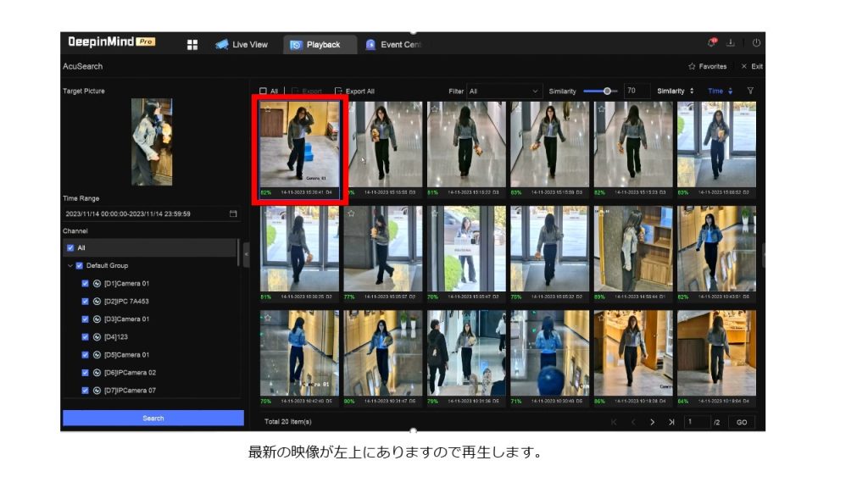This screenshot has height=488, width=868.
Task: Adjust the Similarity slider handle
Action: click(607, 91)
